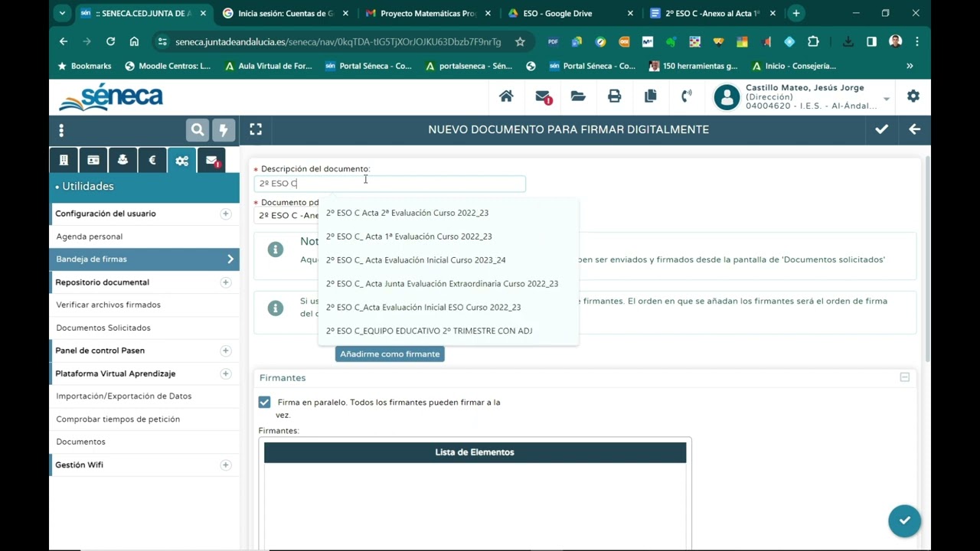
Task: Expand Gestión Wifi section
Action: pyautogui.click(x=225, y=465)
